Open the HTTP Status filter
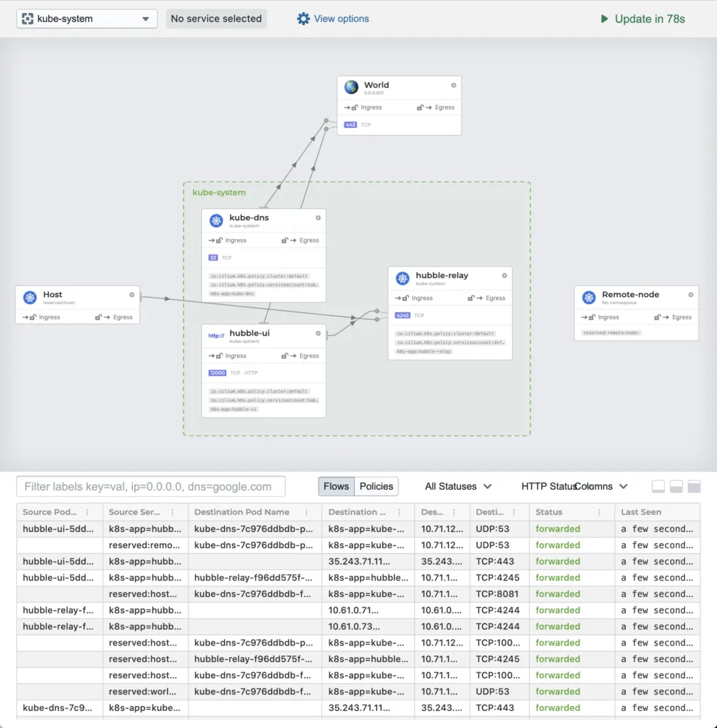Viewport: 717px width, 728px height. [548, 486]
